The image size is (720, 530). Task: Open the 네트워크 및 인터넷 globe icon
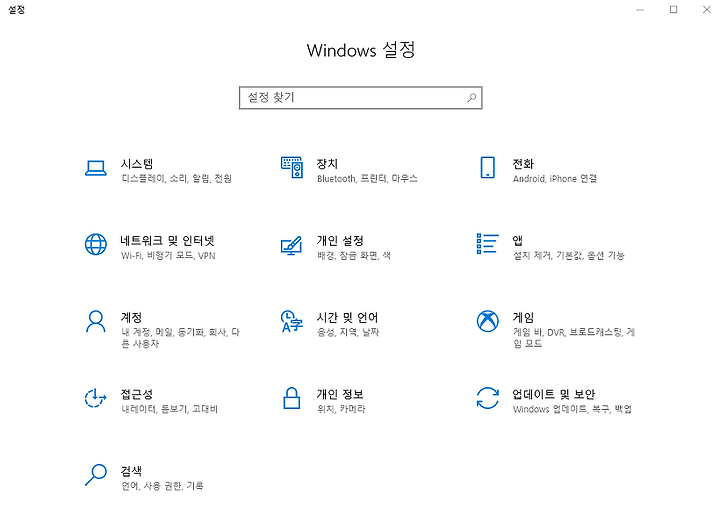[96, 244]
